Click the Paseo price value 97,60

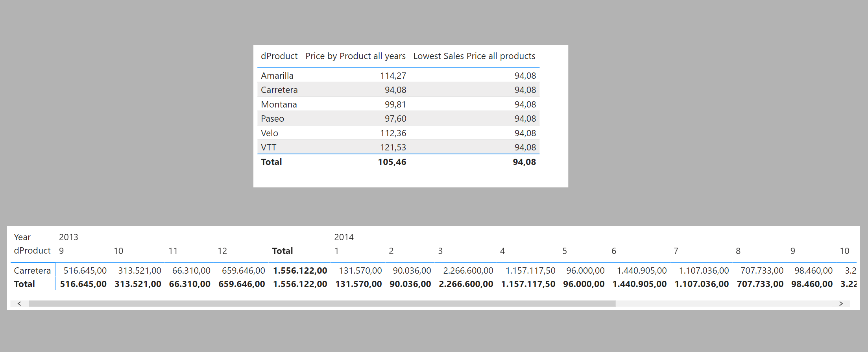point(395,119)
